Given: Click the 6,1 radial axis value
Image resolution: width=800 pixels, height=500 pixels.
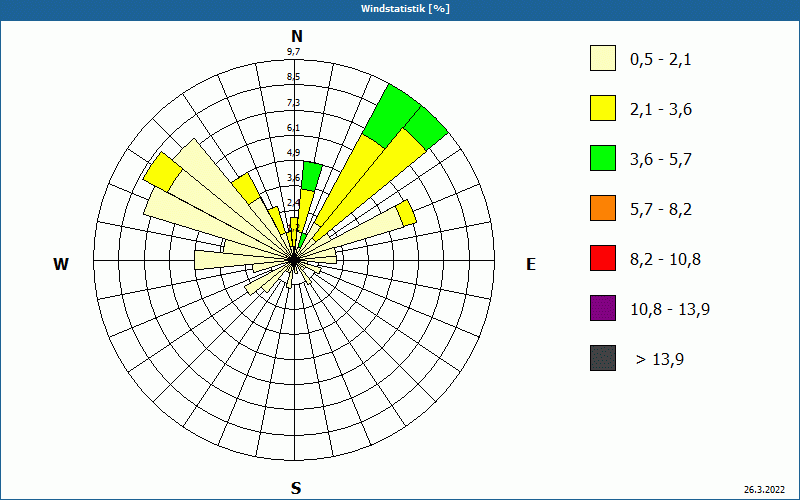Looking at the screenshot, I should tap(293, 128).
